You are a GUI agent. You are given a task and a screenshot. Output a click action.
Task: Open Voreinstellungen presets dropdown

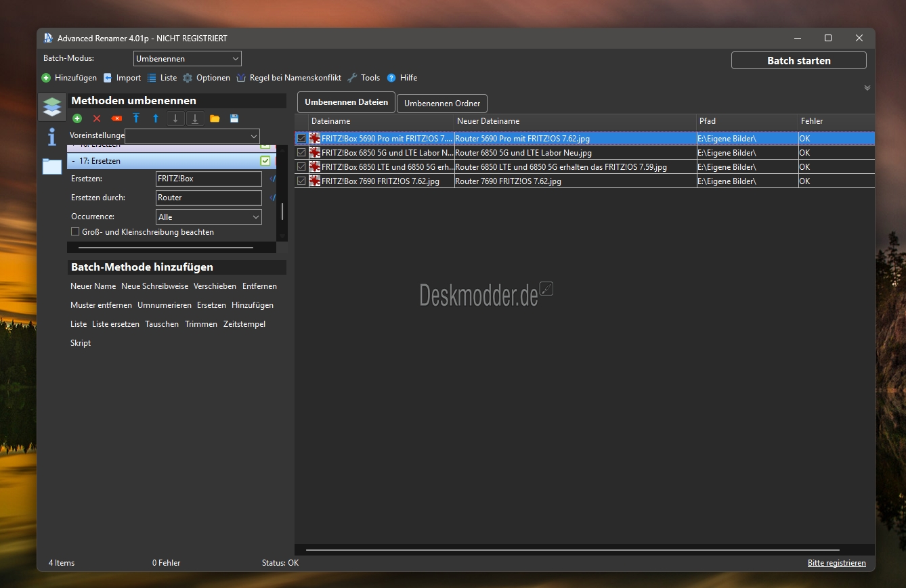192,136
